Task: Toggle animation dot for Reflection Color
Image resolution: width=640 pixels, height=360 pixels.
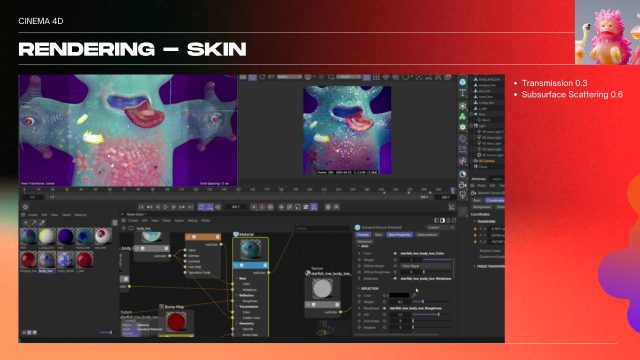Action: (x=360, y=295)
